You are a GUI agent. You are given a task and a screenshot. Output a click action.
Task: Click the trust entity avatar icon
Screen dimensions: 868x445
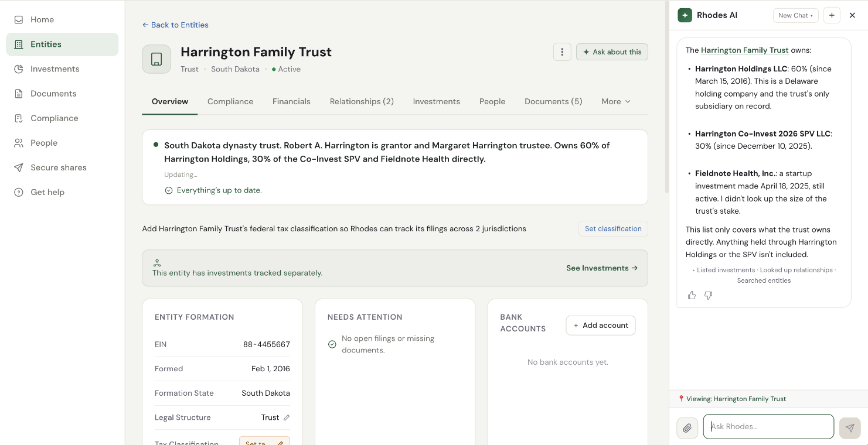click(x=156, y=59)
